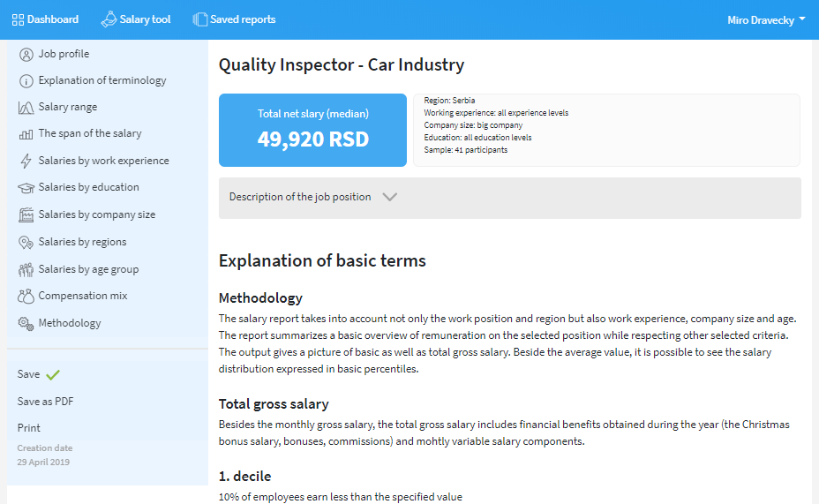Click the factory icon for company size
This screenshot has width=819, height=504.
tap(26, 214)
